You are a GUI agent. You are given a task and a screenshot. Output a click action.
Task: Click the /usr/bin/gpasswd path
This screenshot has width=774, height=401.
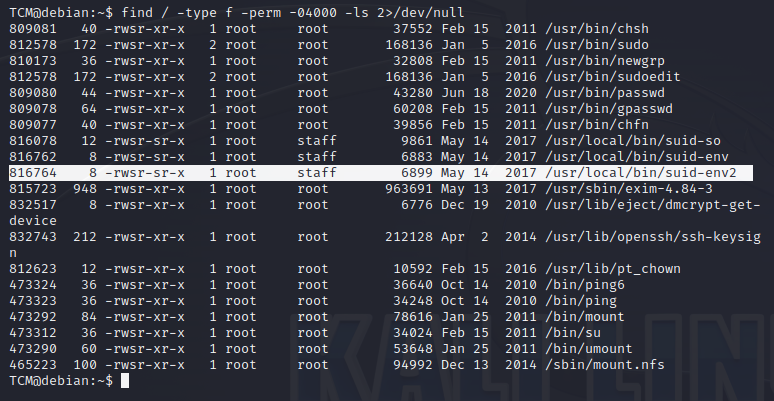pyautogui.click(x=609, y=109)
